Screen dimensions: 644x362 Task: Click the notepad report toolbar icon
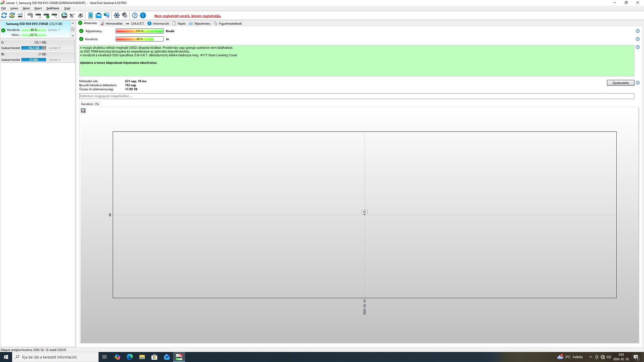click(90, 15)
